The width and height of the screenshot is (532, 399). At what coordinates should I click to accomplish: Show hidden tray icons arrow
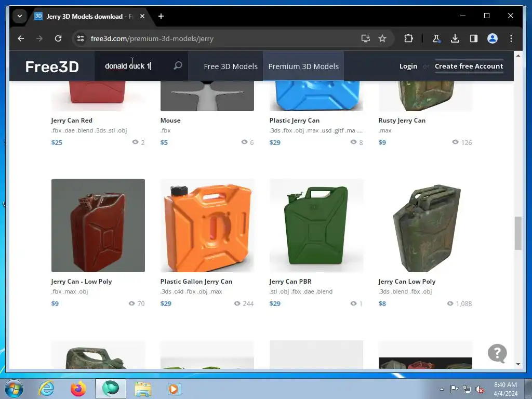(x=442, y=389)
